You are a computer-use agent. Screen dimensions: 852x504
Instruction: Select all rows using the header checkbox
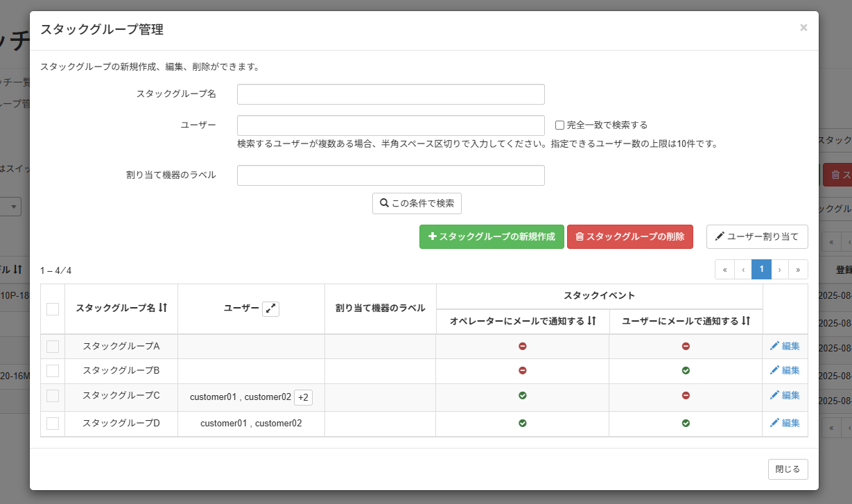(52, 309)
